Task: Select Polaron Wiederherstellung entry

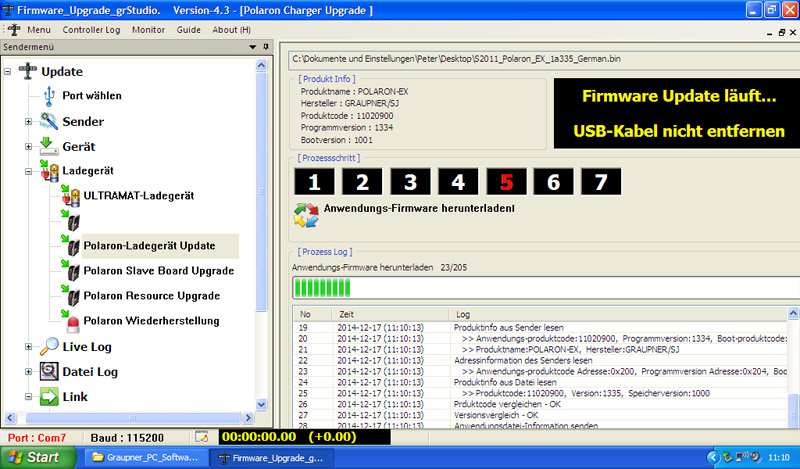Action: tap(152, 320)
